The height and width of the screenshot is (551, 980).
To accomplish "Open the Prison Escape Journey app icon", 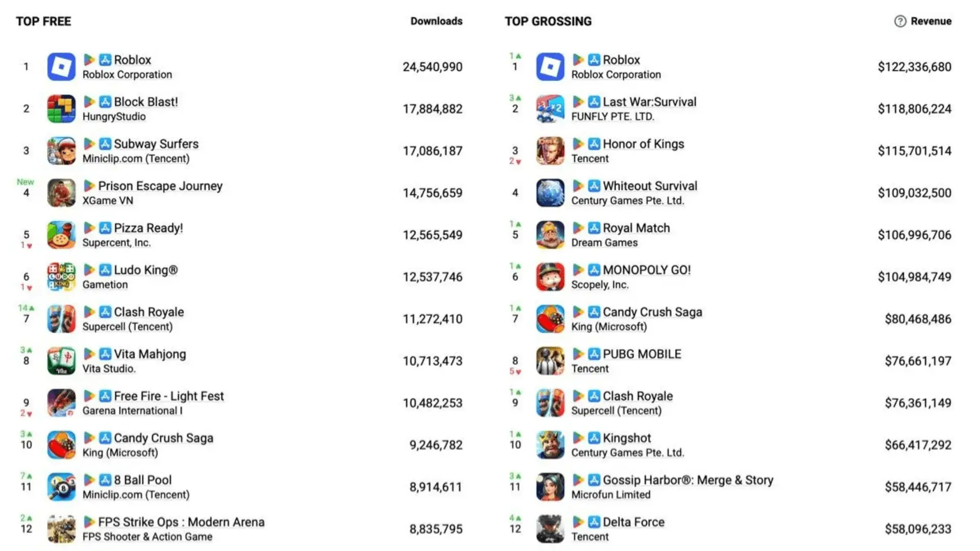I will 61,193.
